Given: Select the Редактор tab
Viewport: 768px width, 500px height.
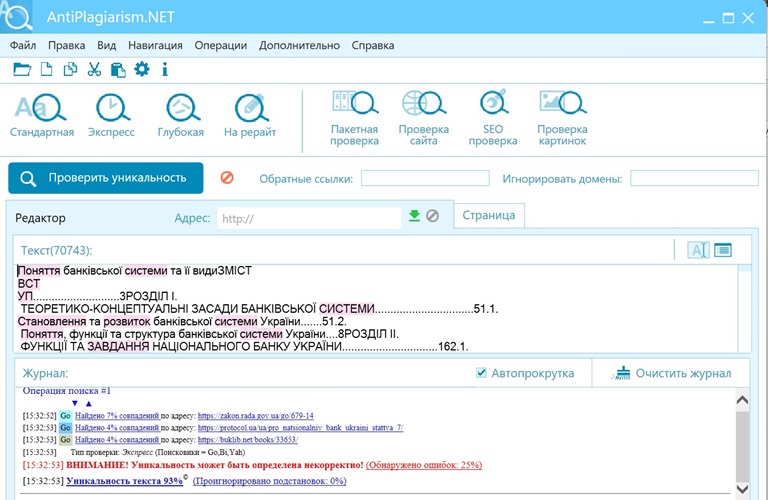Looking at the screenshot, I should click(40, 218).
